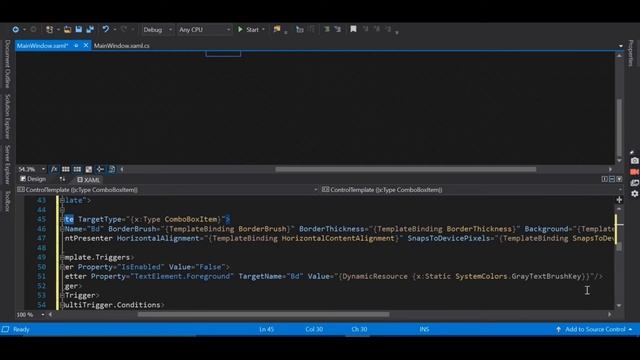Click the pin icon on MainWindow.xaml tab
640x360 pixels.
click(x=76, y=45)
